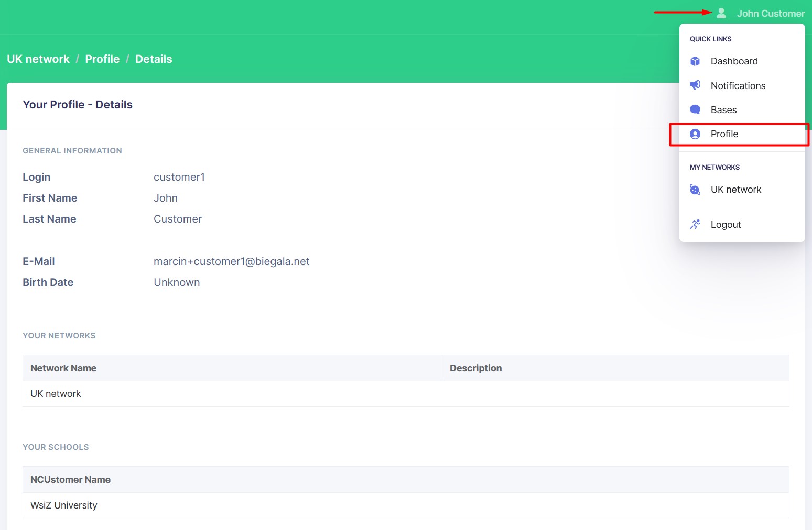Click the UK network globe icon
The image size is (812, 530).
[695, 190]
